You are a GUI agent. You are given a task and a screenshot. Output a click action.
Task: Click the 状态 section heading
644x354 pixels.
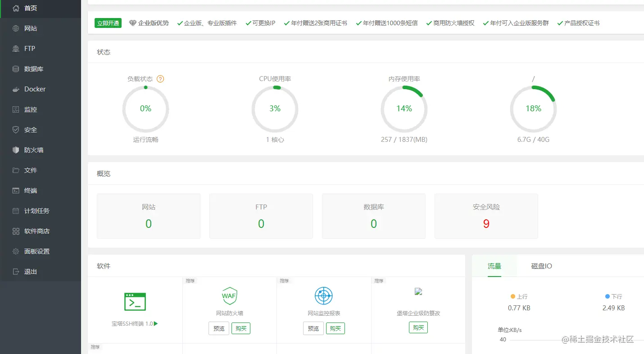pyautogui.click(x=104, y=52)
